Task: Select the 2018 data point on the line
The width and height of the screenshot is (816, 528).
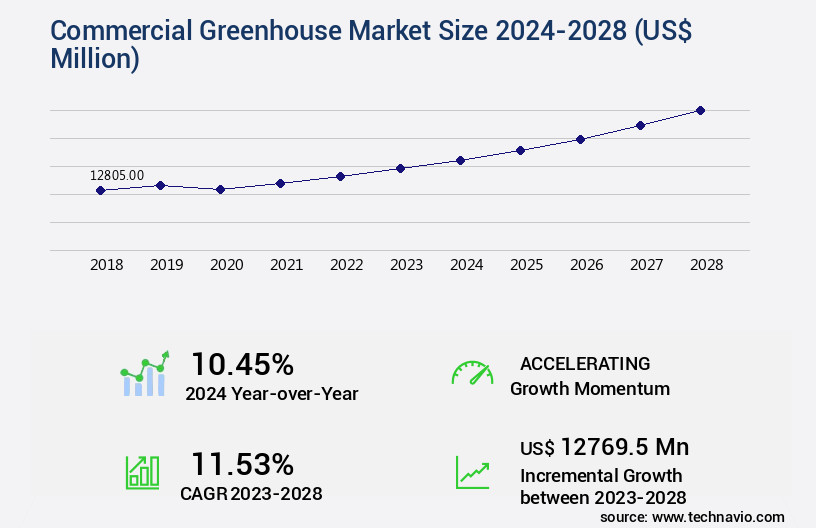Action: [x=100, y=190]
